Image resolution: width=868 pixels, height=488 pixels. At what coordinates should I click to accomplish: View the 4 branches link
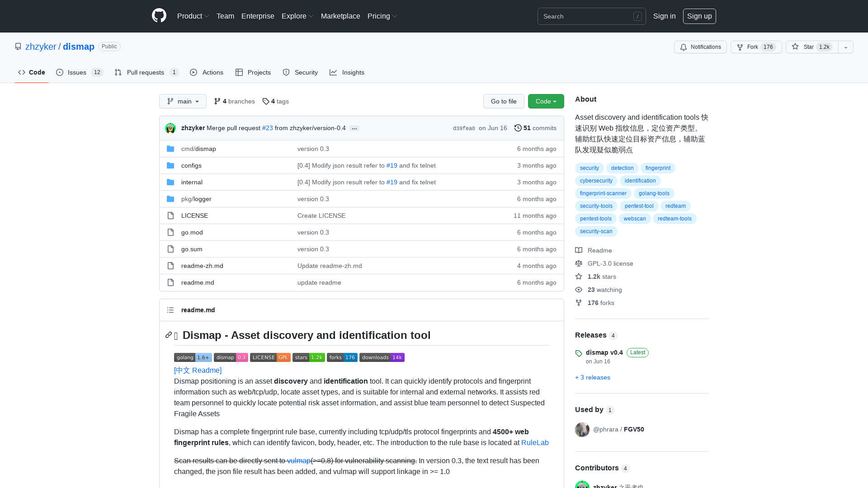click(235, 101)
